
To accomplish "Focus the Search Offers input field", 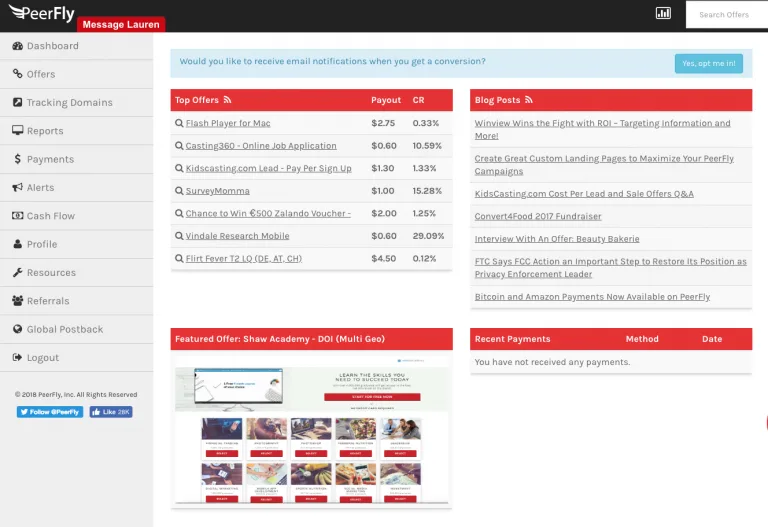I will [x=727, y=15].
